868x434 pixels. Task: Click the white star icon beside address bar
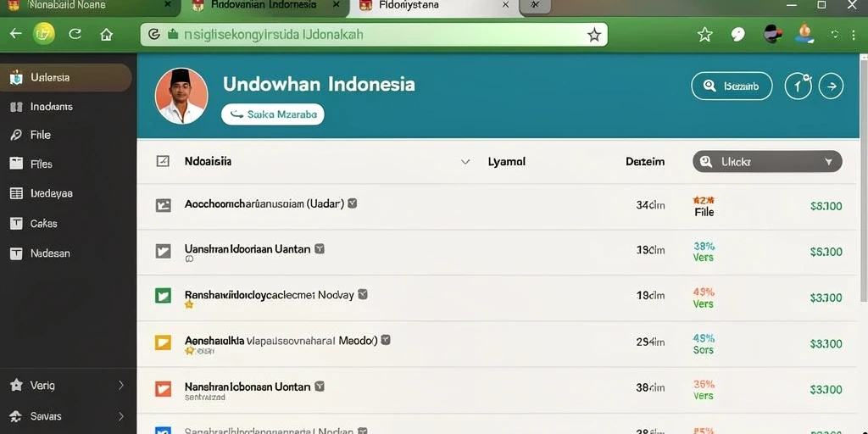pyautogui.click(x=704, y=35)
